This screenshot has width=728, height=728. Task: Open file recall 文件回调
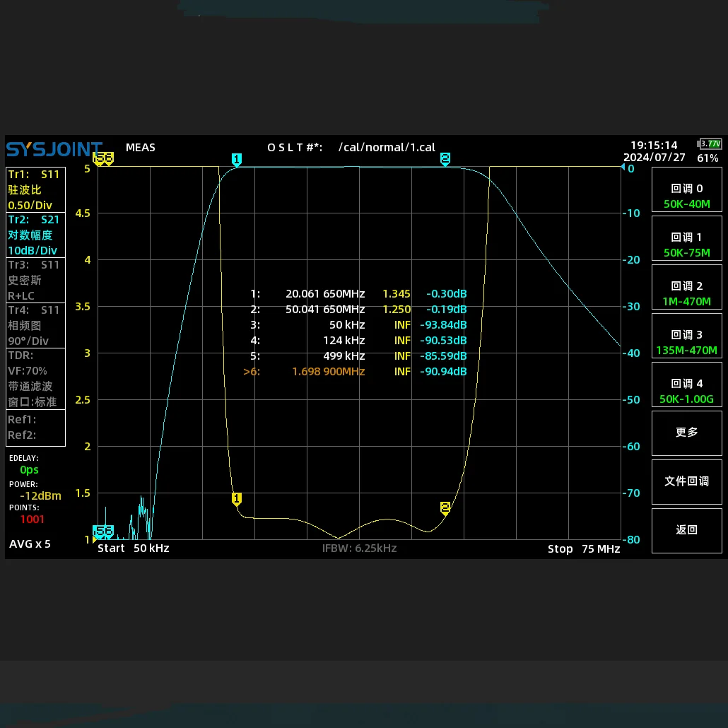[x=686, y=481]
